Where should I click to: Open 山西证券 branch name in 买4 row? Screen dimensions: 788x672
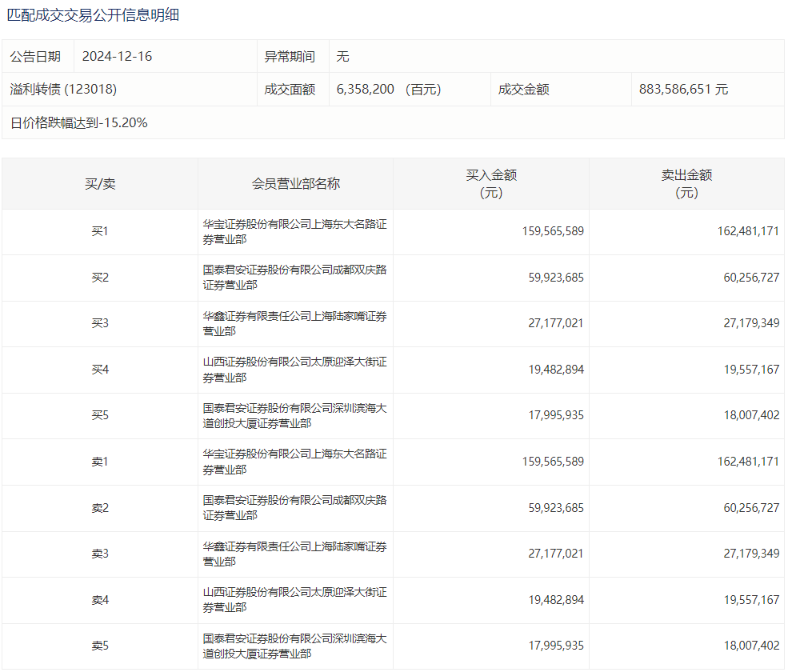[x=294, y=370]
